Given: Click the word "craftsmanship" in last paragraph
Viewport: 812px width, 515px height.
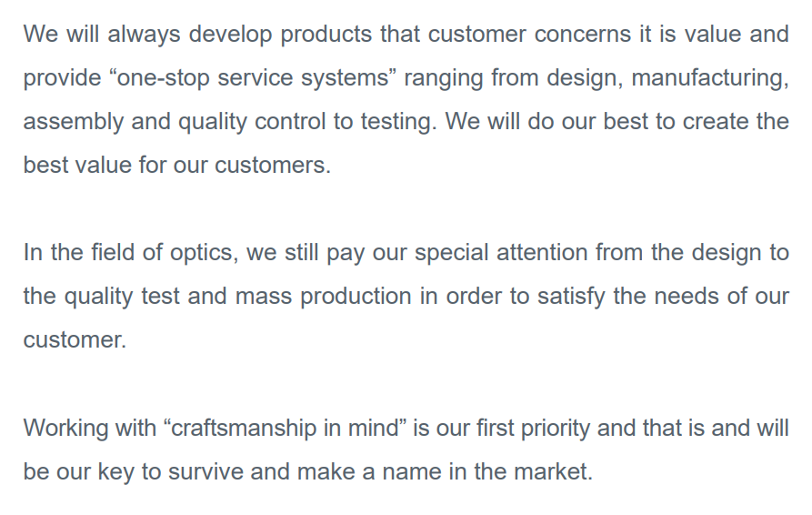Looking at the screenshot, I should (245, 428).
